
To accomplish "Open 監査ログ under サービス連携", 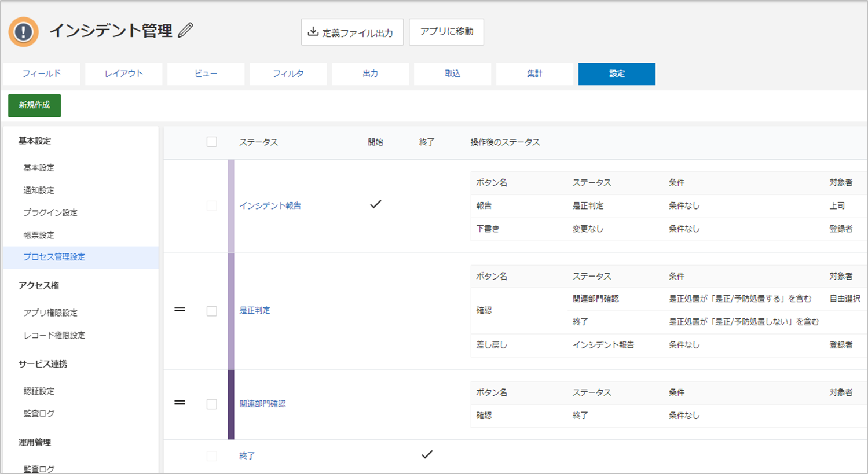I will [x=39, y=413].
